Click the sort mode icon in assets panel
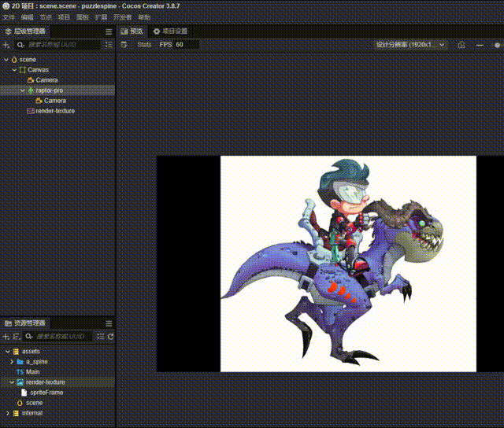504x428 pixels. pyautogui.click(x=16, y=337)
